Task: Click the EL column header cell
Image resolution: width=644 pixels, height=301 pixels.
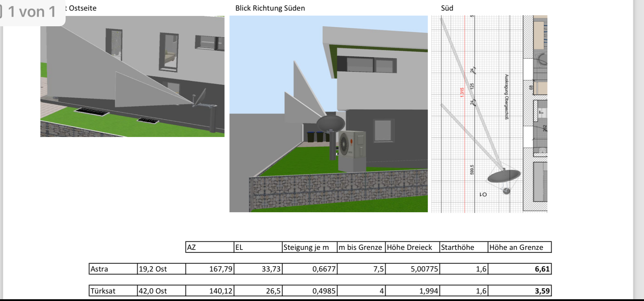Action: 258,247
